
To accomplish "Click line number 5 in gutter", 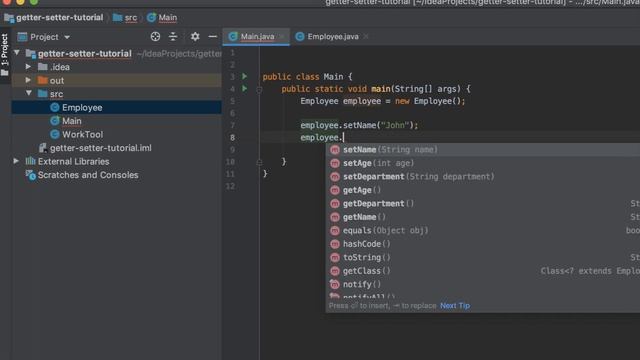I will (x=232, y=101).
